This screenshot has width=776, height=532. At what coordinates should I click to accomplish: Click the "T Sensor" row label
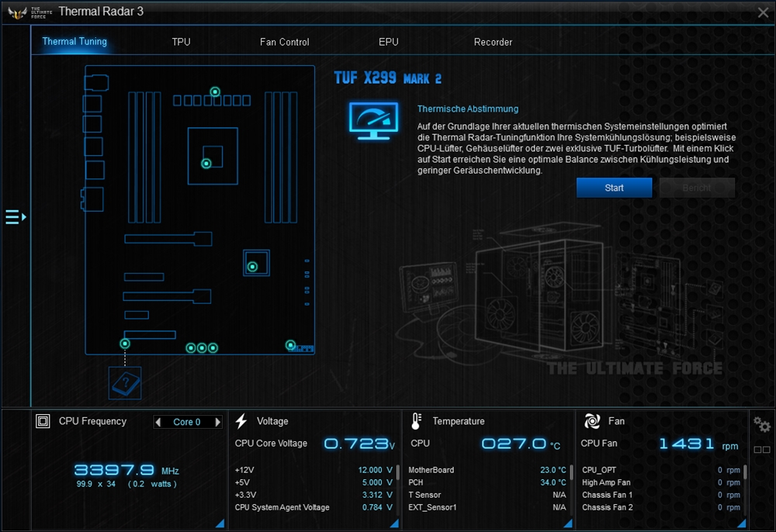pyautogui.click(x=424, y=495)
